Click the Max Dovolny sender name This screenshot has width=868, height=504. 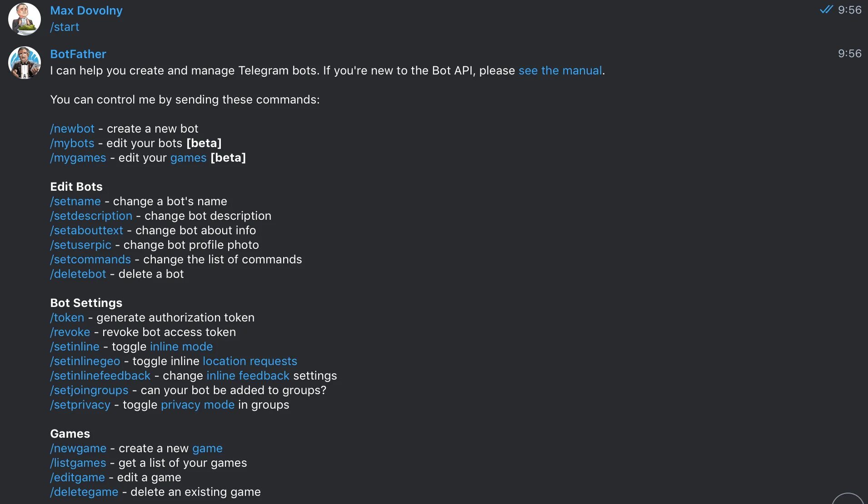click(x=86, y=10)
